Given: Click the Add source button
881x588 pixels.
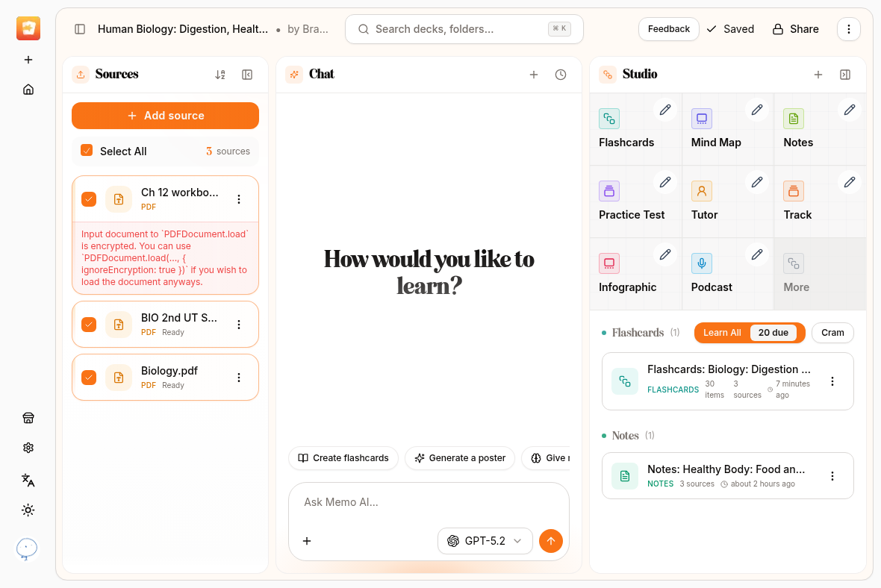Looking at the screenshot, I should [165, 116].
